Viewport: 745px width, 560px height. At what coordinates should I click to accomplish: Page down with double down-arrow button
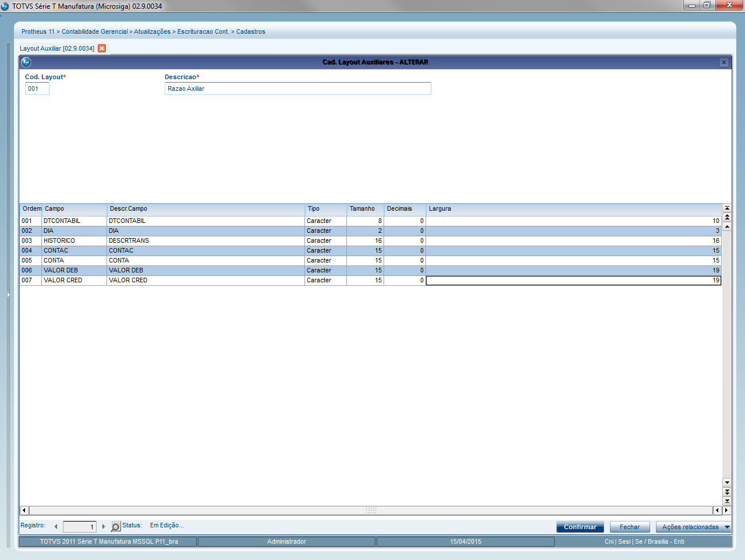point(727,492)
